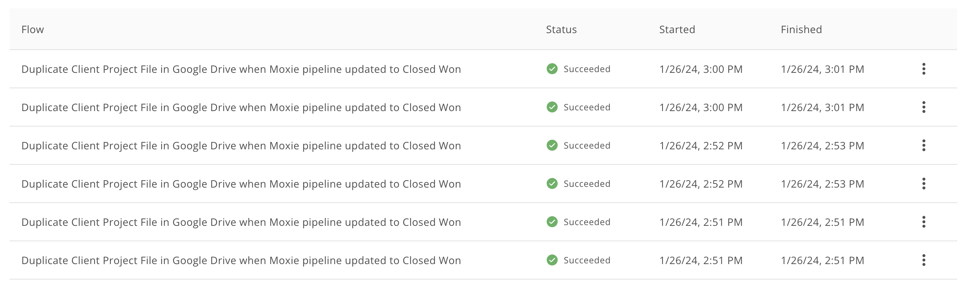This screenshot has width=980, height=281.
Task: Open the third-row flow name started 2:52 PM
Action: click(241, 146)
